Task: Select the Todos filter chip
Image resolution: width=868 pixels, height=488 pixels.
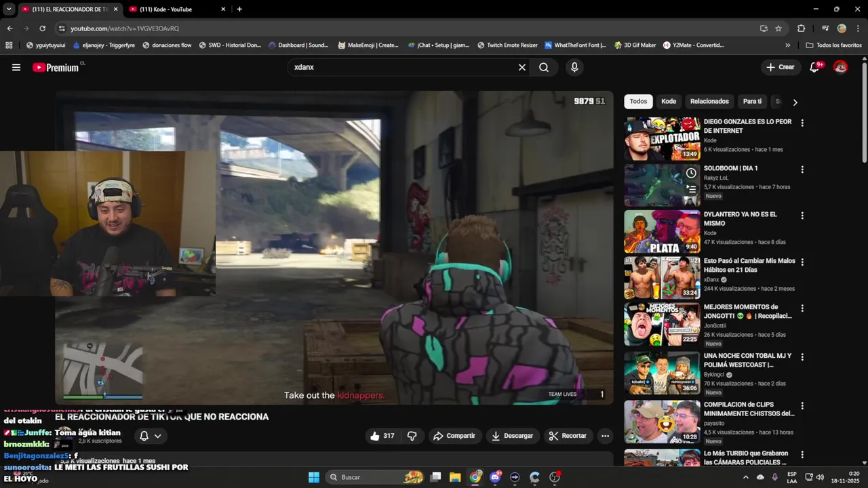Action: click(638, 101)
